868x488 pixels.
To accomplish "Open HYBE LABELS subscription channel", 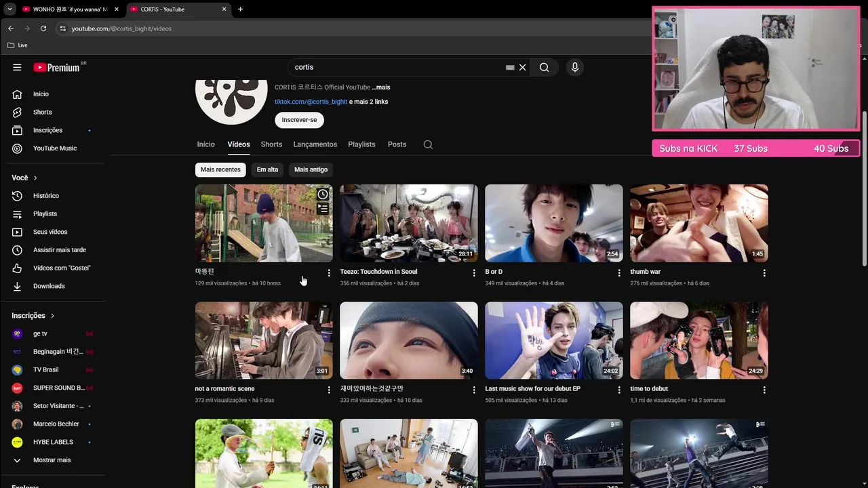I will click(53, 442).
